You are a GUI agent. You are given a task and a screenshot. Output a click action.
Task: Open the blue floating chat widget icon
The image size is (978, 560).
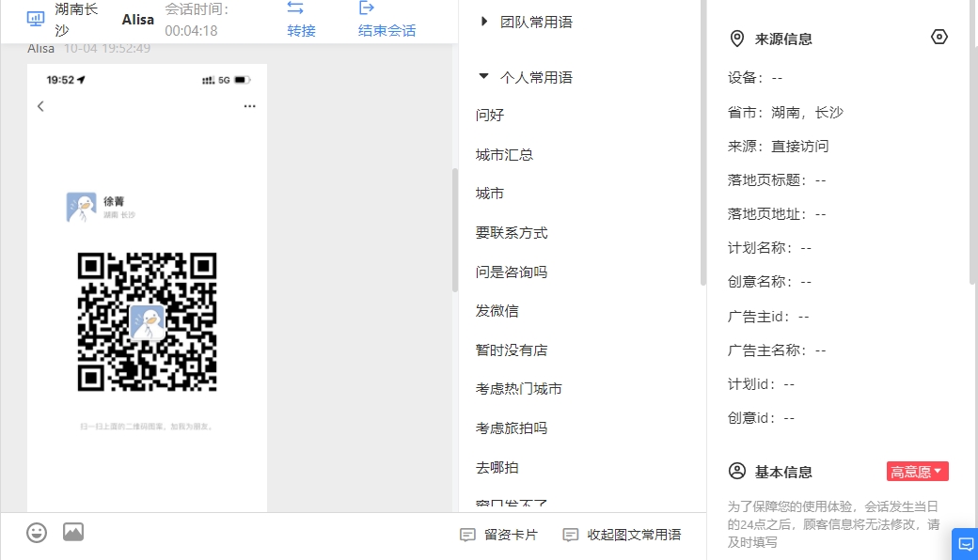coord(965,544)
